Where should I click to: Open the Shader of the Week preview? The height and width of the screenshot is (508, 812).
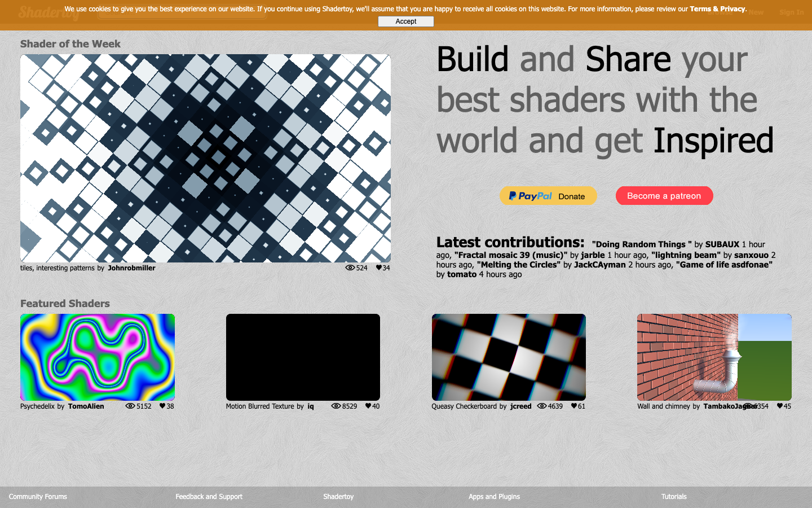point(205,158)
